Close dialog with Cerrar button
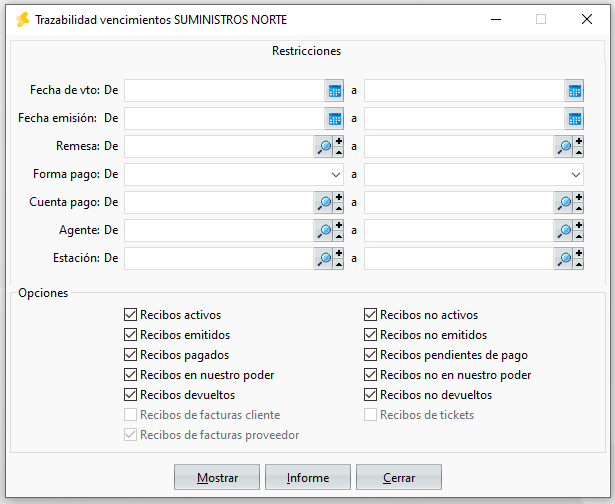Screen dimensions: 615x504 tap(399, 477)
